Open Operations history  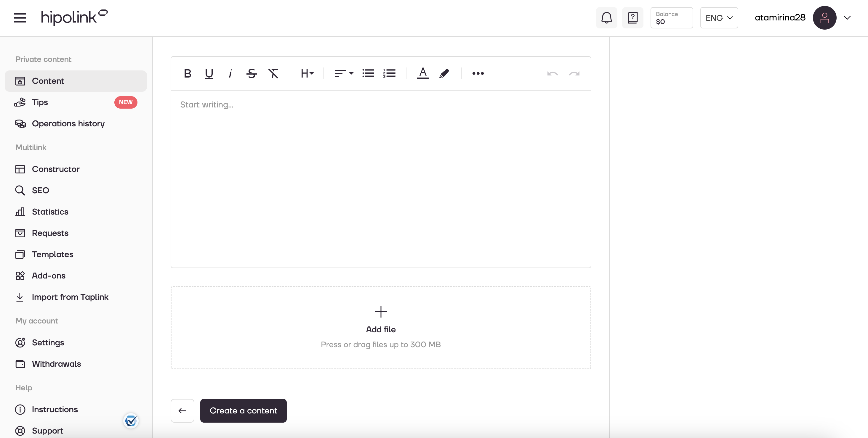click(76, 123)
